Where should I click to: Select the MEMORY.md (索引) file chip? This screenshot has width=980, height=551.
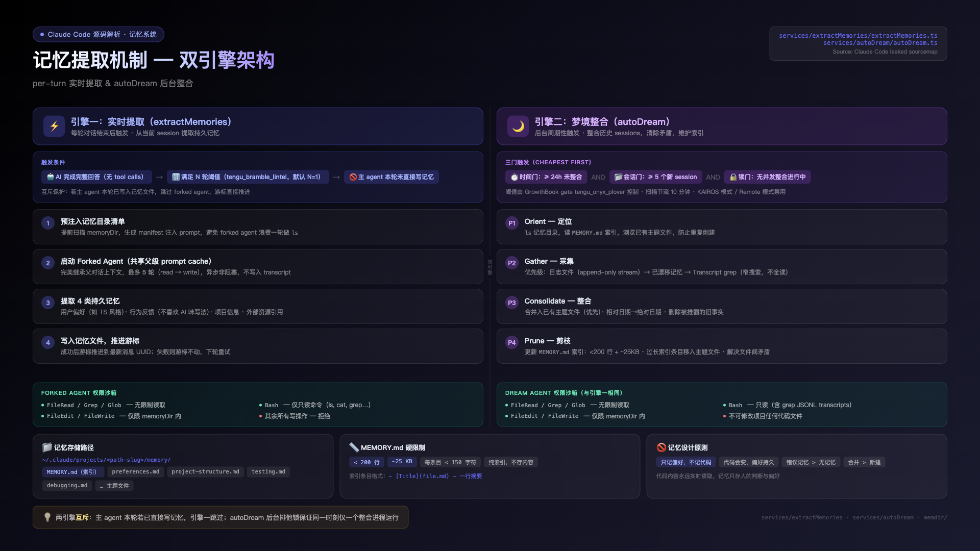click(x=72, y=472)
